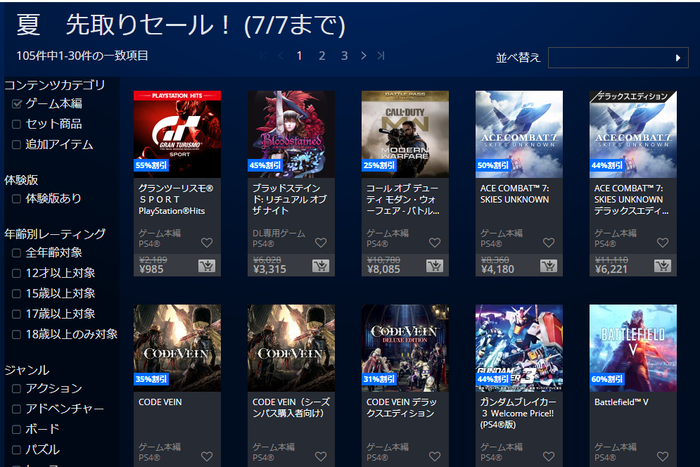Add Gran Turismo Sport to cart

tap(207, 266)
